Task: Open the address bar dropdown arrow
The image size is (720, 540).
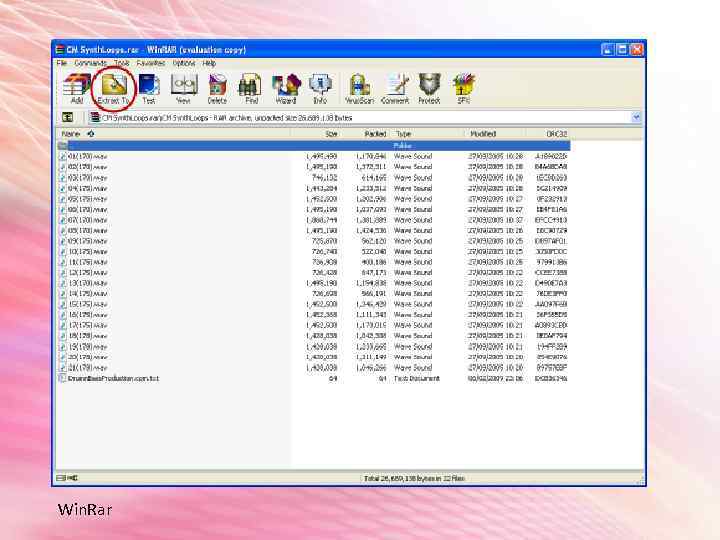Action: pos(636,118)
